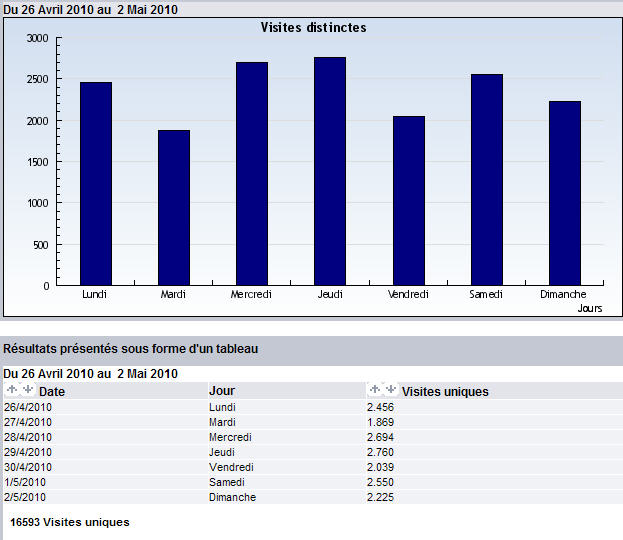The image size is (623, 540).
Task: Click the Mercredi bar in the chart
Action: click(x=251, y=174)
